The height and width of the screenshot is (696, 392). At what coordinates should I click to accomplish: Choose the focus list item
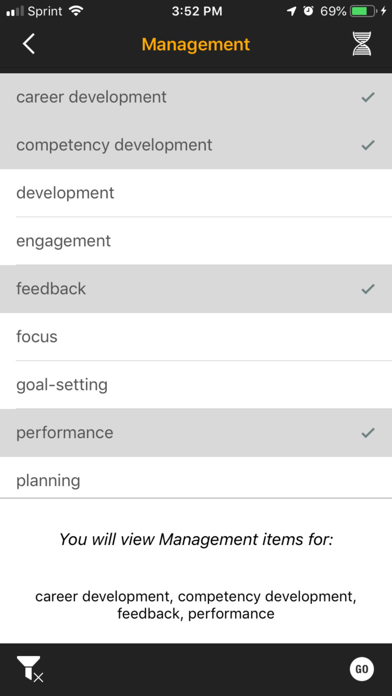coord(196,337)
